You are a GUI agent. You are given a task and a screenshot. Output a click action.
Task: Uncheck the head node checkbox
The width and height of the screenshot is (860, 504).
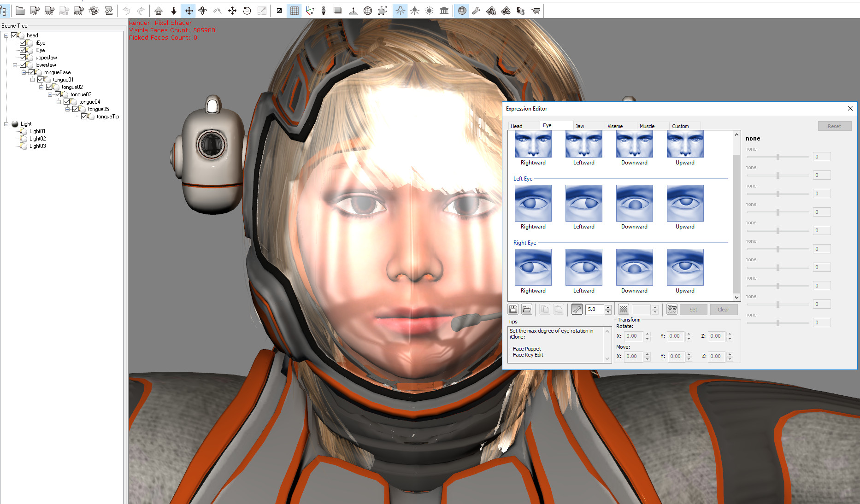(x=14, y=35)
